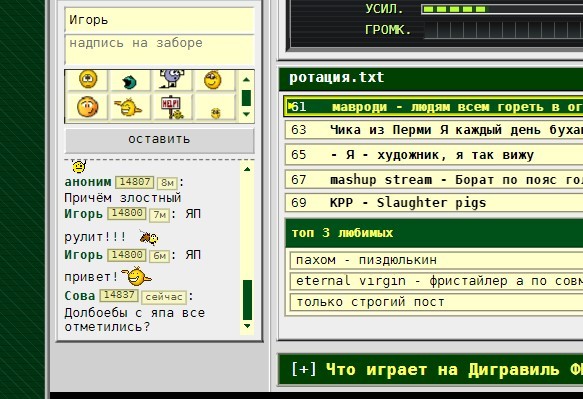Select track 61 "мавроди - людям всем гореть"
Image resolution: width=583 pixels, height=399 pixels.
434,107
